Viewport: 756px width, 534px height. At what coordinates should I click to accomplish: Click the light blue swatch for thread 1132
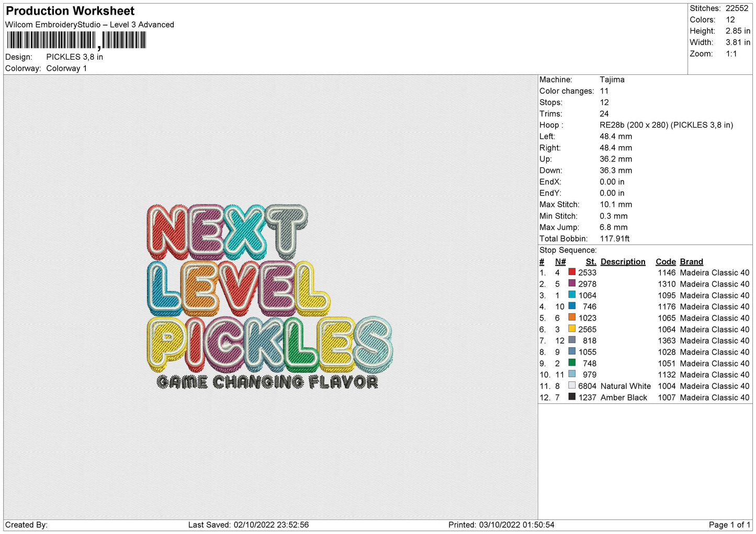click(572, 374)
